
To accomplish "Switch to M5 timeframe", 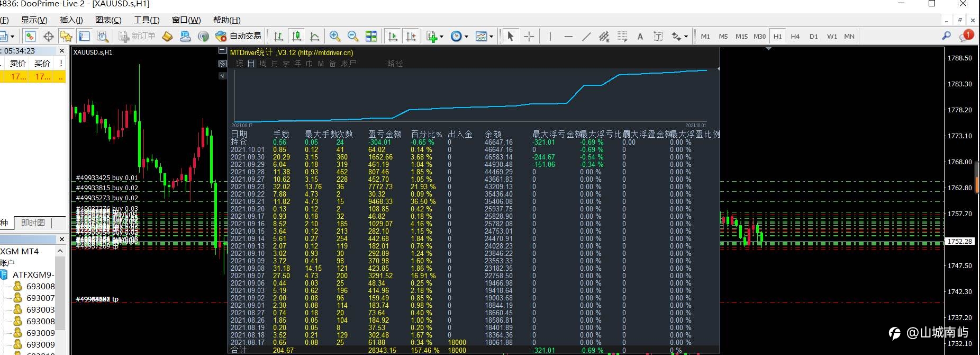I will point(723,36).
